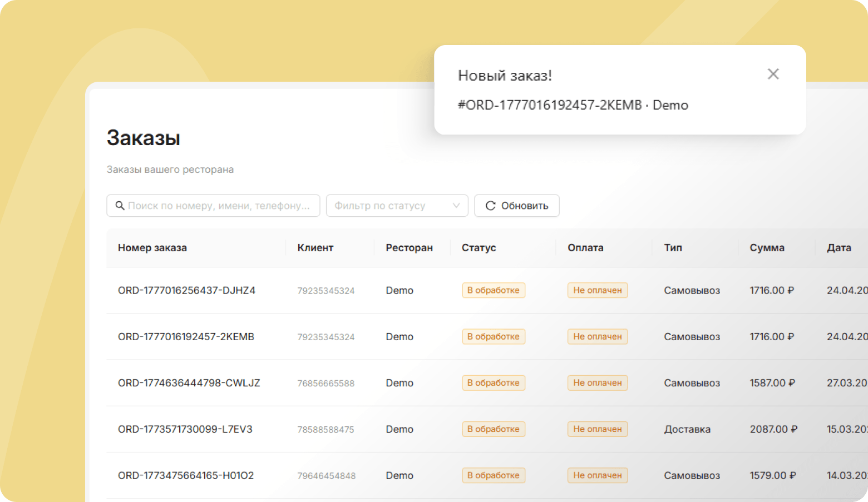This screenshot has height=502, width=868.
Task: Click Самовывоз type in H01O2 row
Action: click(x=692, y=475)
